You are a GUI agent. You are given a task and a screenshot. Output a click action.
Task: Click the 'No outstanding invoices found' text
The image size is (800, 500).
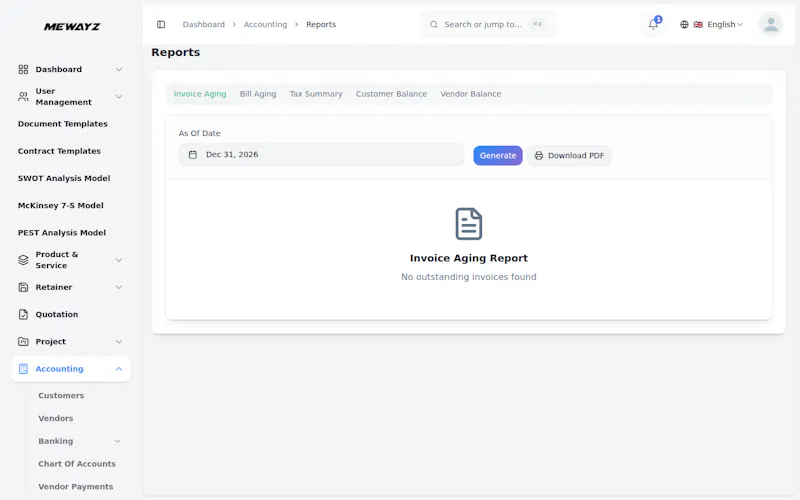click(x=468, y=277)
